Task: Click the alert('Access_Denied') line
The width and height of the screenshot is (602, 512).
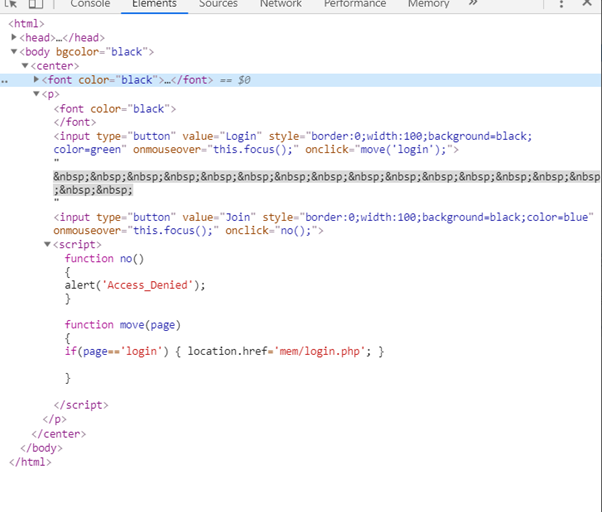Action: [135, 285]
